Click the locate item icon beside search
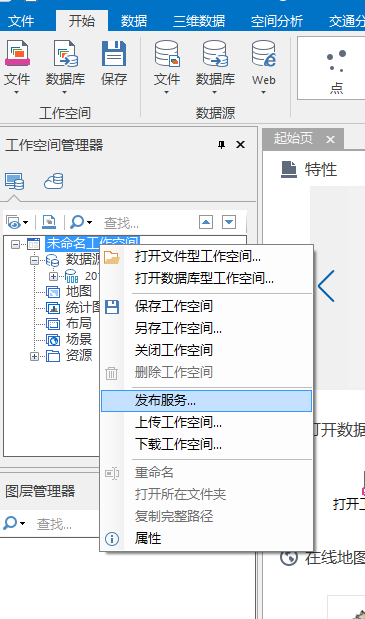The image size is (365, 619). (x=49, y=222)
